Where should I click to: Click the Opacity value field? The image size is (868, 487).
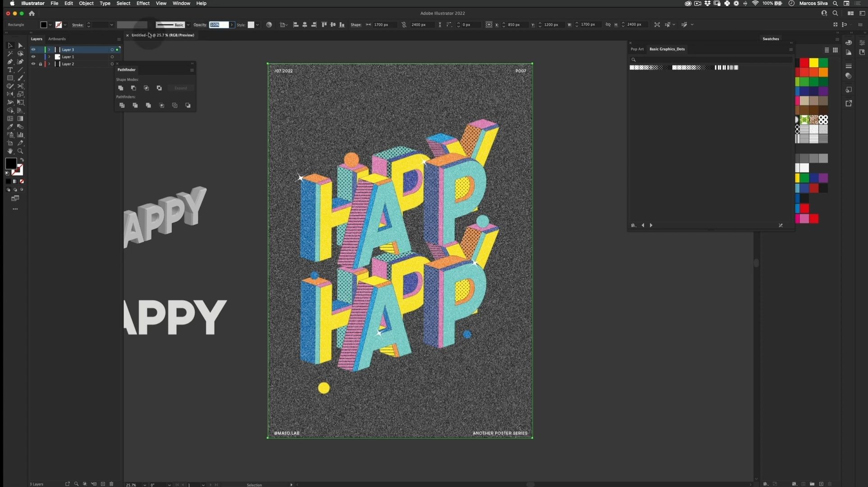coord(219,25)
